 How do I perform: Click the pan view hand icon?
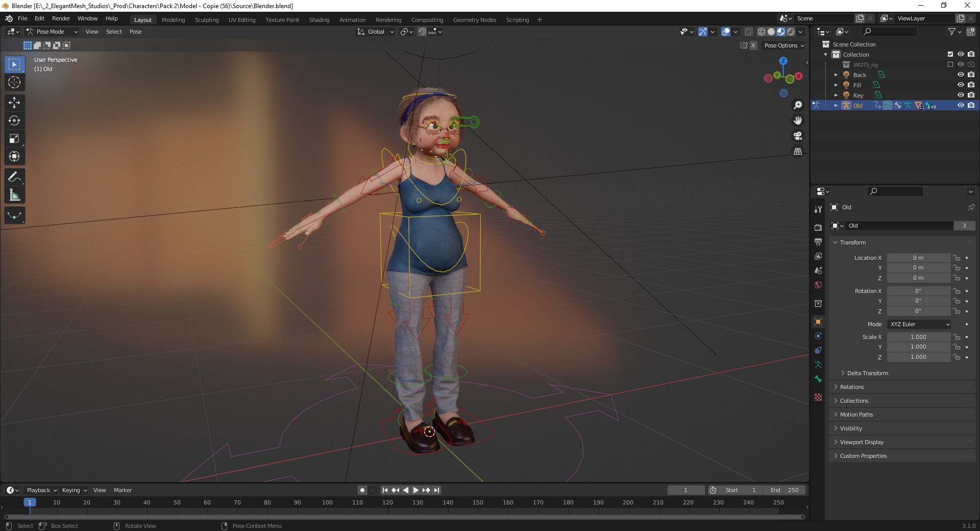(x=798, y=120)
